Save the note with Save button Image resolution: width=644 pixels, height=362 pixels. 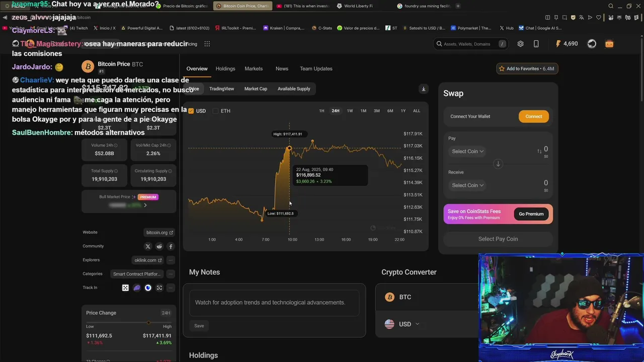[x=199, y=326]
